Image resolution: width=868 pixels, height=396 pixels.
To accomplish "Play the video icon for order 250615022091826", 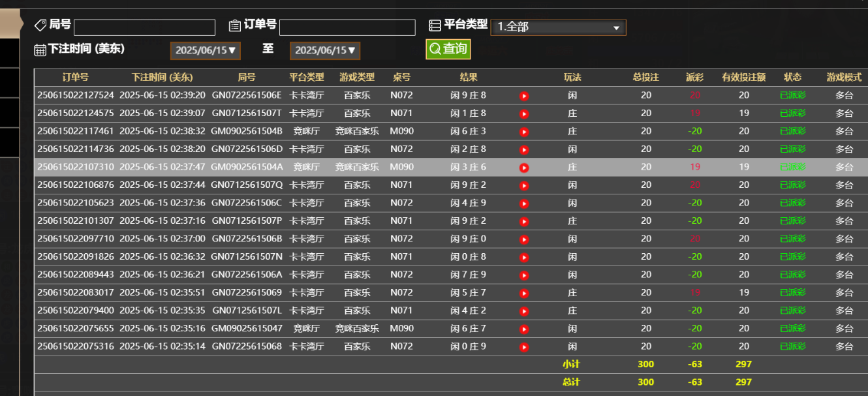I will [x=523, y=256].
